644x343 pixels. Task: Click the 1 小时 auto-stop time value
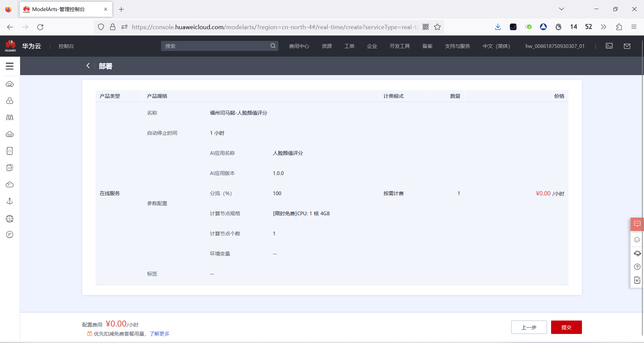[x=217, y=133]
